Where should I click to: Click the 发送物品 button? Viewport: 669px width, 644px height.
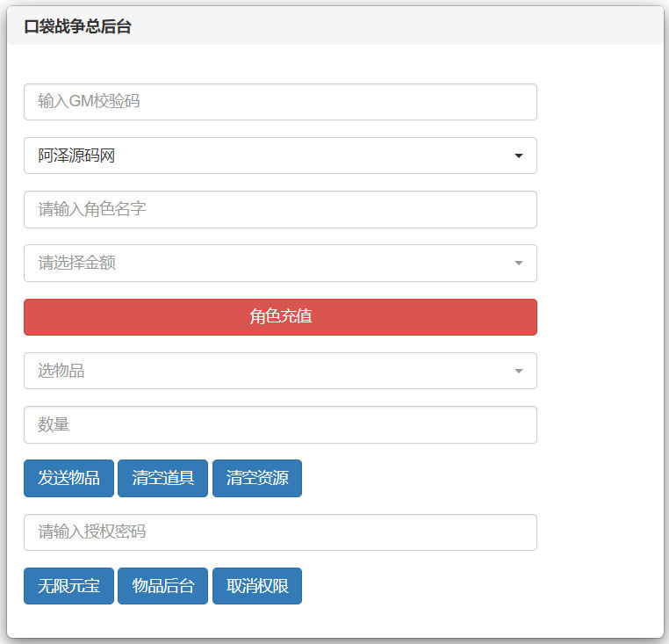[68, 479]
